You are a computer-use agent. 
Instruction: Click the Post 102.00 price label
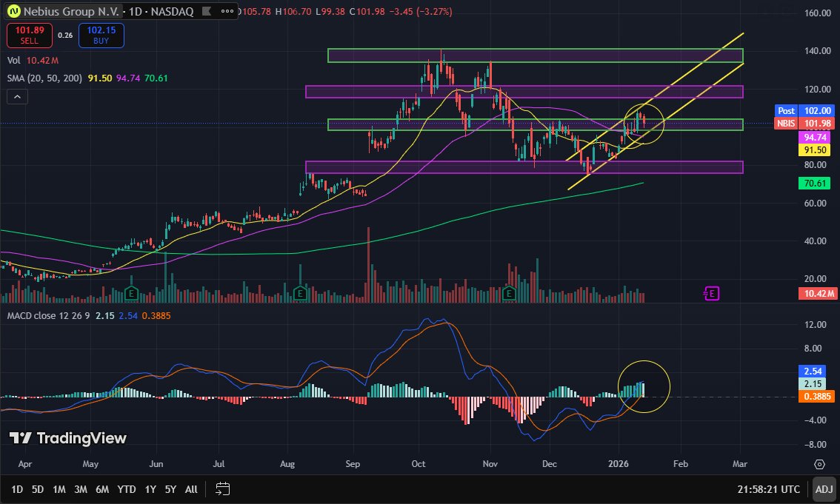tap(804, 111)
